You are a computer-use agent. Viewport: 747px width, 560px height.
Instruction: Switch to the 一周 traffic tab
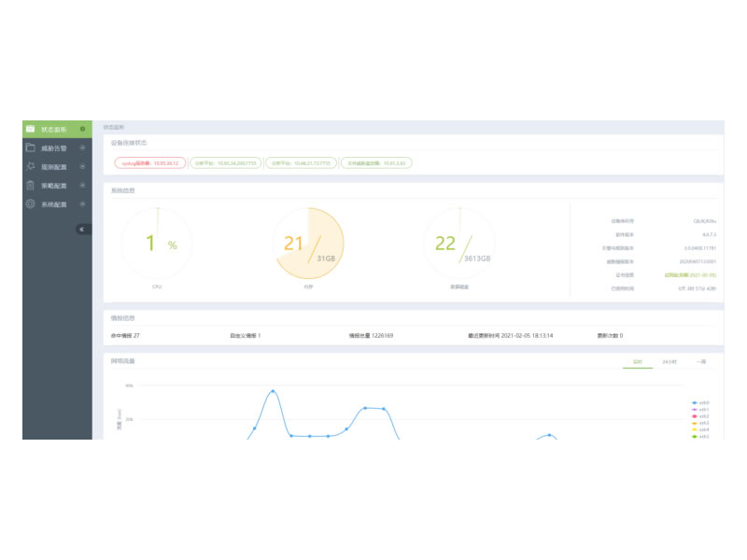[x=701, y=361]
